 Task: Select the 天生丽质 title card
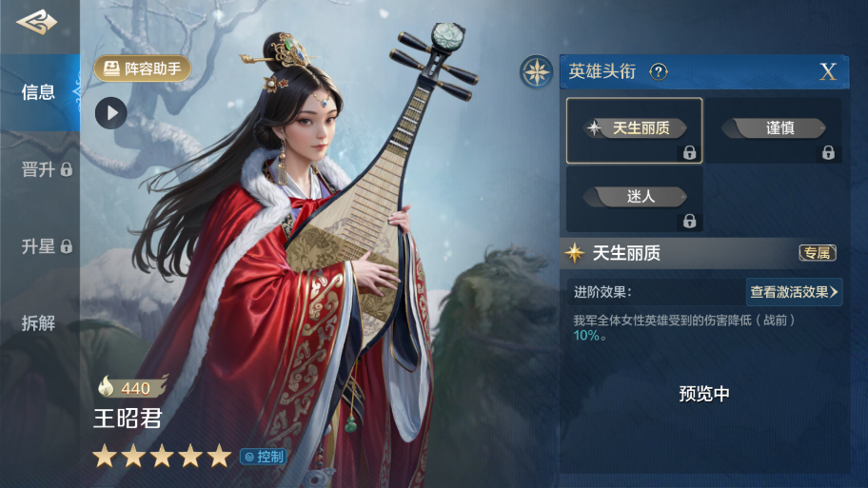pos(635,130)
